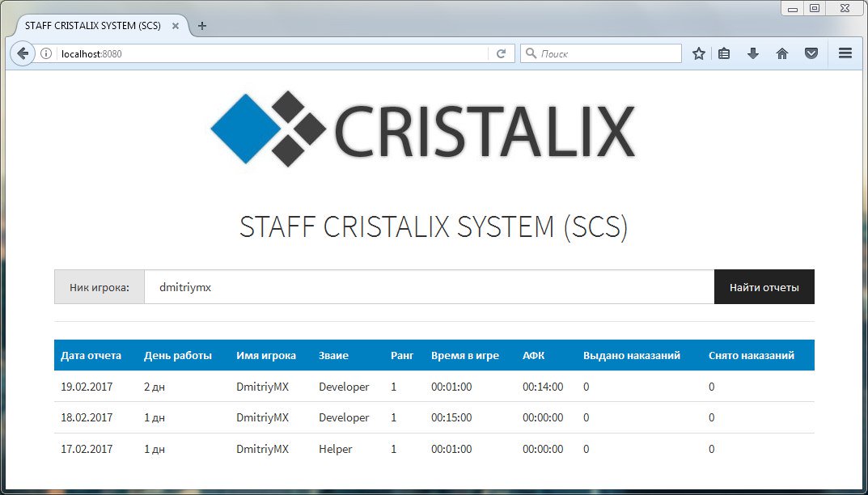This screenshot has width=868, height=495.
Task: Click the Ник игрока label
Action: point(99,287)
